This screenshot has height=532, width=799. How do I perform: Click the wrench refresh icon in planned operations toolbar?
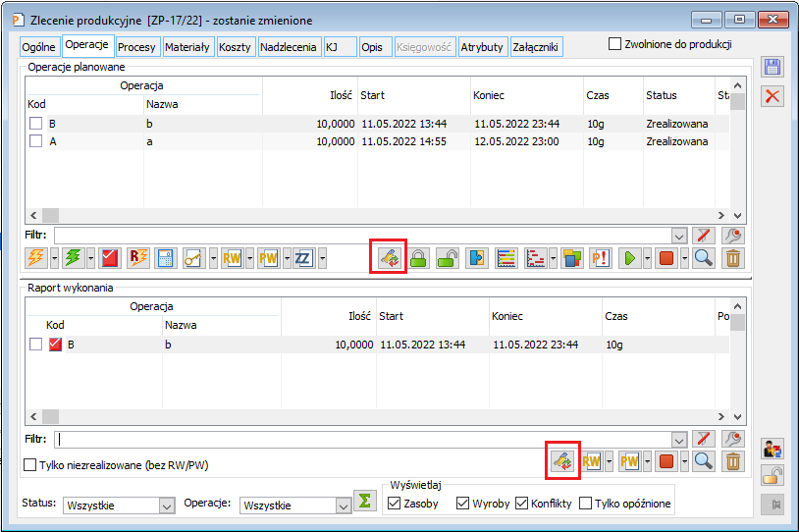pos(390,258)
